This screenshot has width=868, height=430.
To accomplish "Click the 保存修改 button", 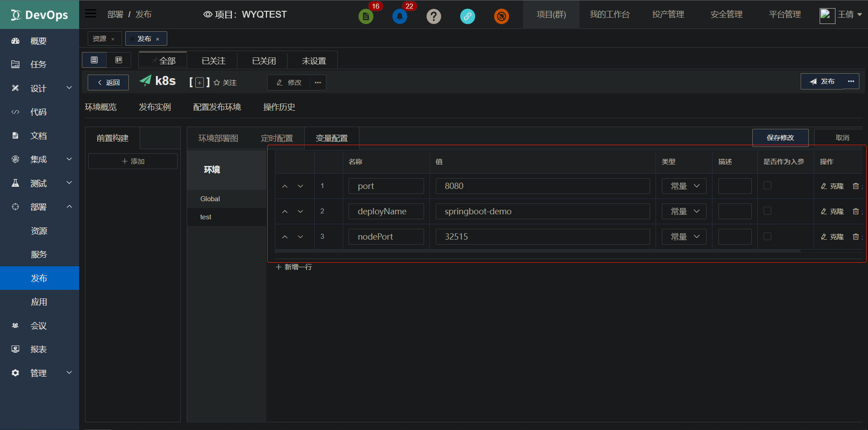I will click(780, 137).
